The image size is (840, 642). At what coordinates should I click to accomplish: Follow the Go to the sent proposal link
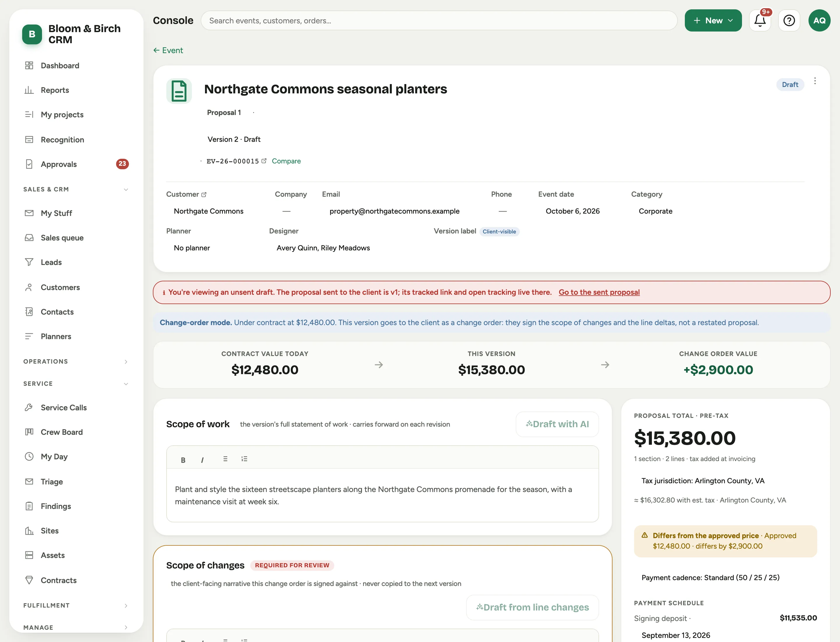point(599,292)
